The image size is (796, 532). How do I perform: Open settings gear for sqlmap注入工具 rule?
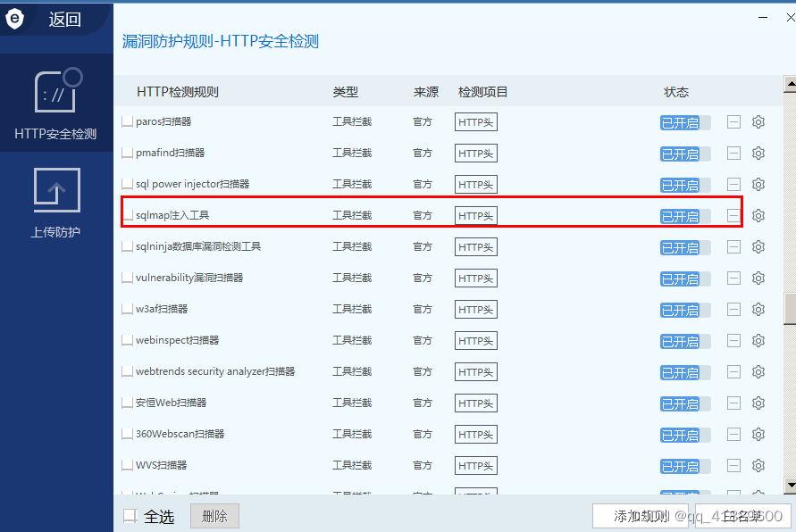pos(758,215)
